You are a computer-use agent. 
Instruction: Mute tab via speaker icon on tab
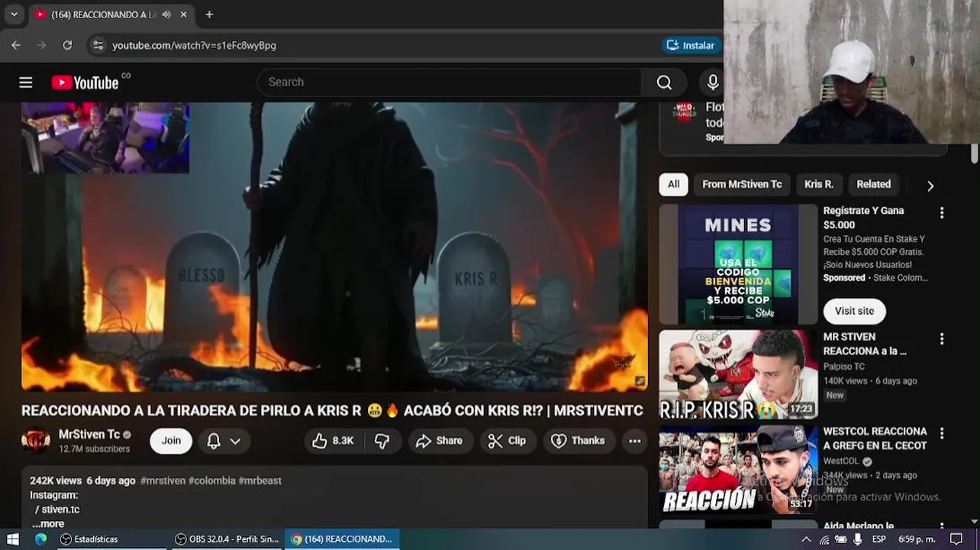166,15
